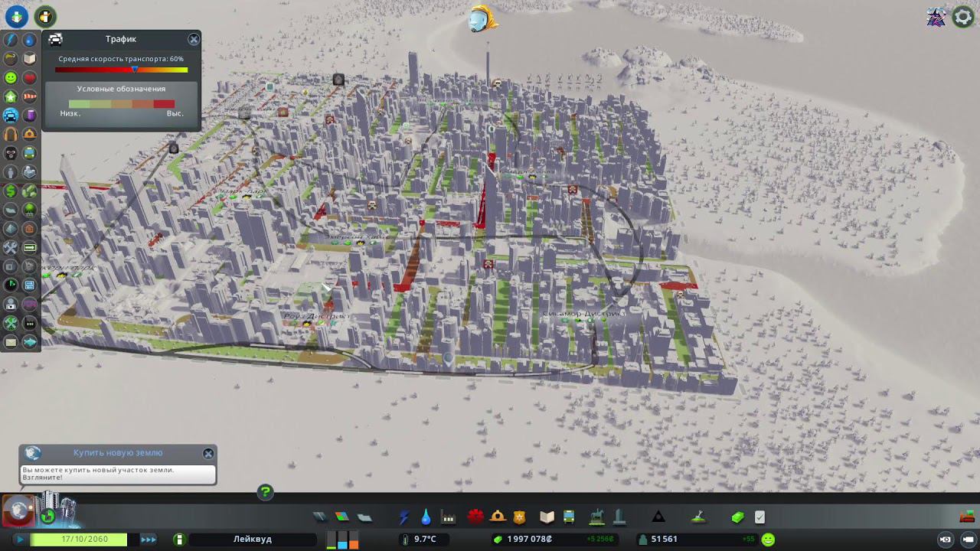
Task: Open the globe areas view button
Action: (17, 510)
